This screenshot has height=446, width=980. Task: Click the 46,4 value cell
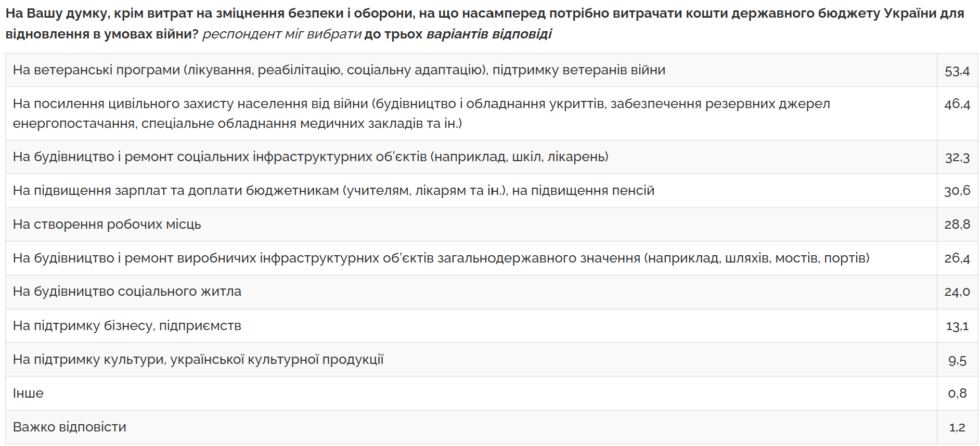(x=957, y=104)
